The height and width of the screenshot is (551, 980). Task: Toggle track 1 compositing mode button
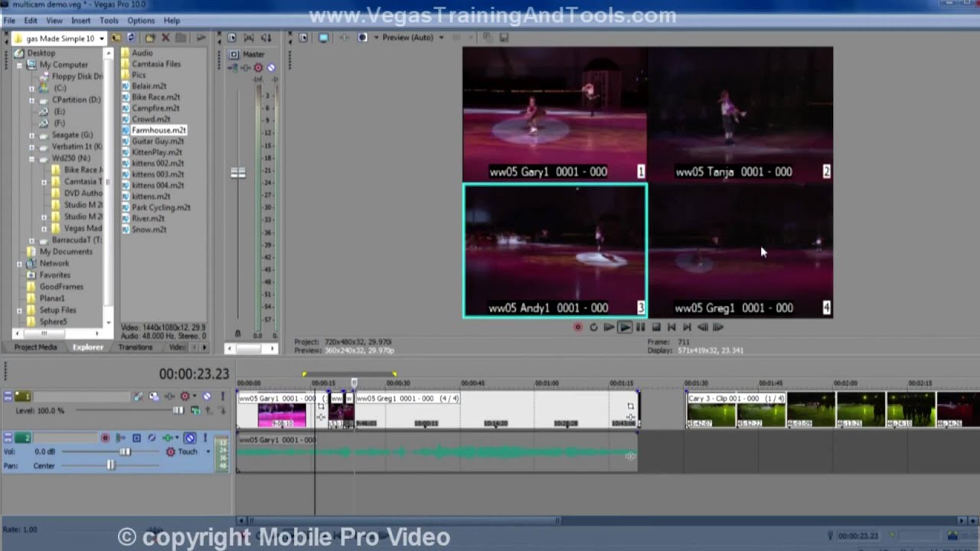click(x=194, y=411)
